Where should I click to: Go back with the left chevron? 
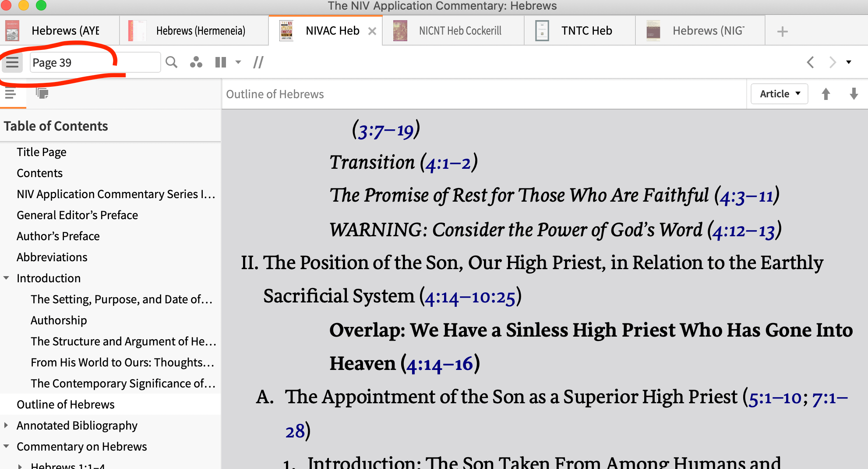[x=811, y=62]
